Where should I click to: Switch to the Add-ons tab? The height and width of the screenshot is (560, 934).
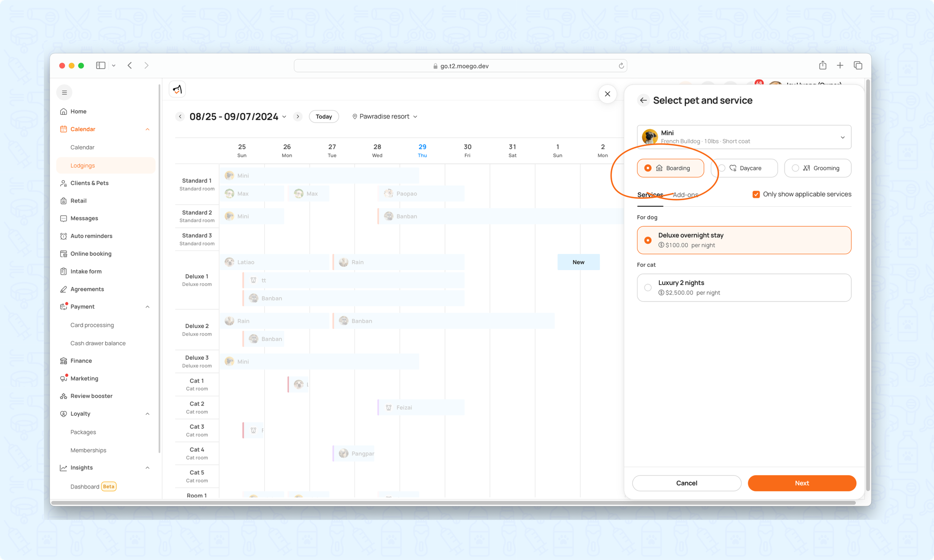tap(685, 195)
